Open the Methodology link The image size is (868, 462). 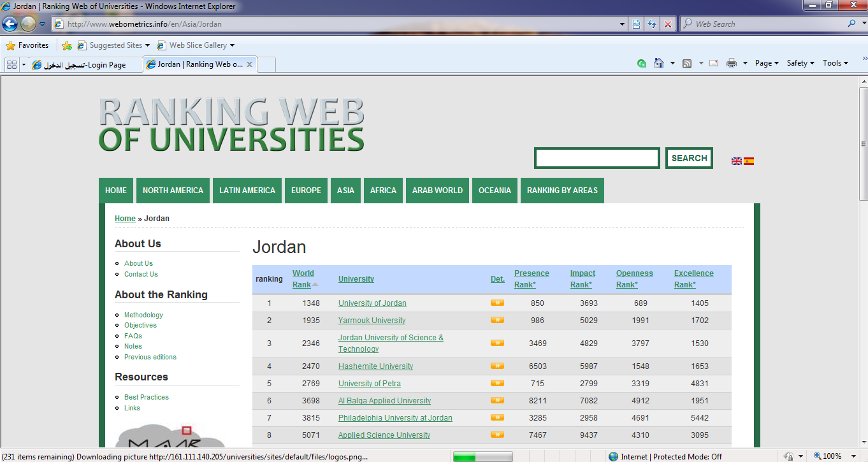(x=143, y=315)
